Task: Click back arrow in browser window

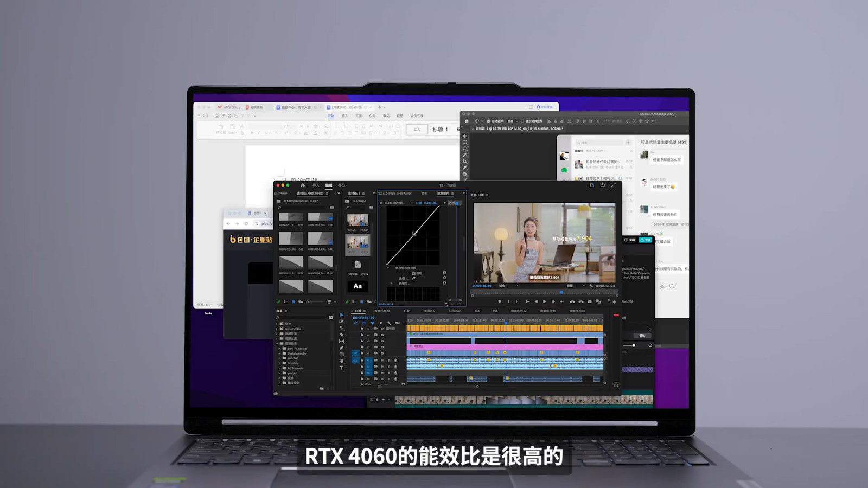Action: (229, 223)
